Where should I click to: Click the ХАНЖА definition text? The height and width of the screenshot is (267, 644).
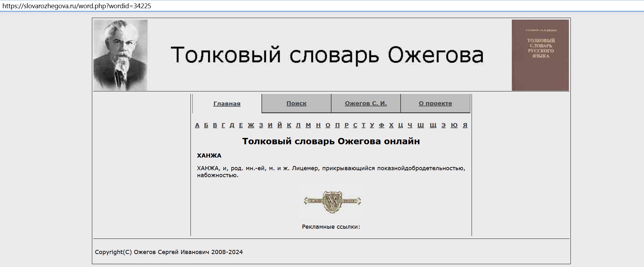pos(331,171)
